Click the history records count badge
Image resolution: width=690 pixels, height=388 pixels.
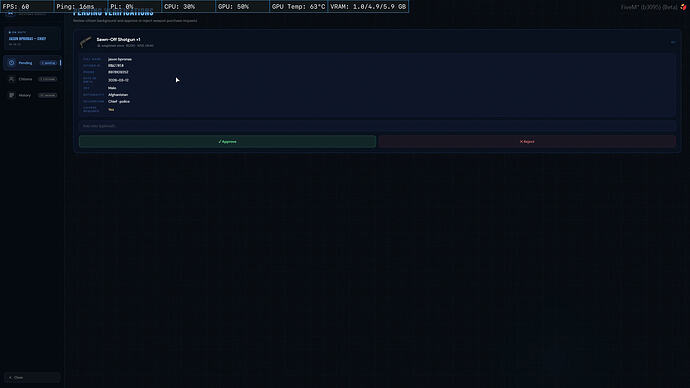[x=48, y=95]
